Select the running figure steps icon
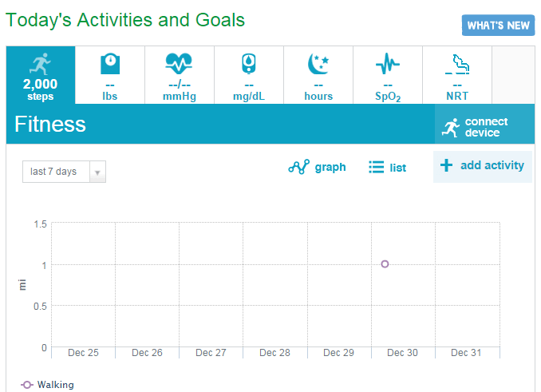Screen dimensions: 541x392 pos(40,64)
